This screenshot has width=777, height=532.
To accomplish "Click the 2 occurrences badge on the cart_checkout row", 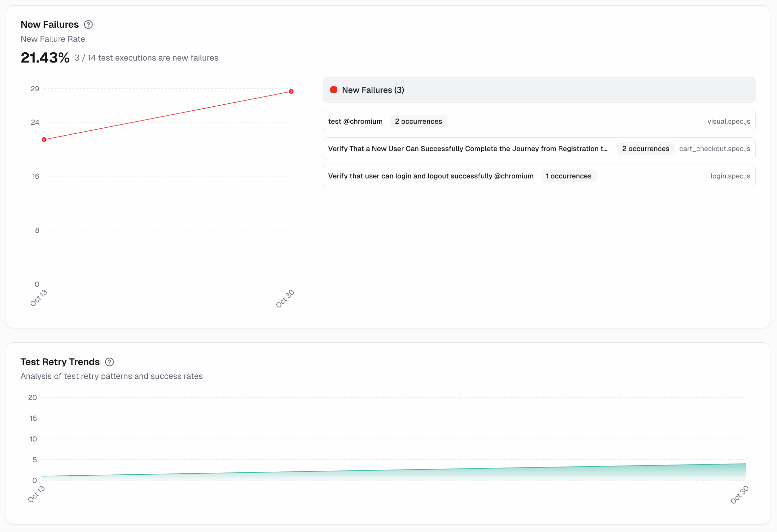I will click(x=645, y=149).
